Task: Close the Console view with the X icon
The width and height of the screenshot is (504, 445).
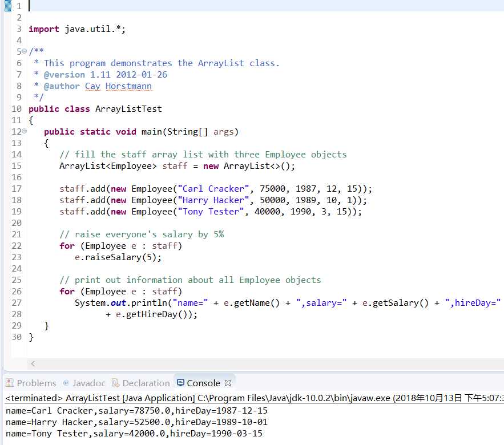Action: (x=228, y=383)
